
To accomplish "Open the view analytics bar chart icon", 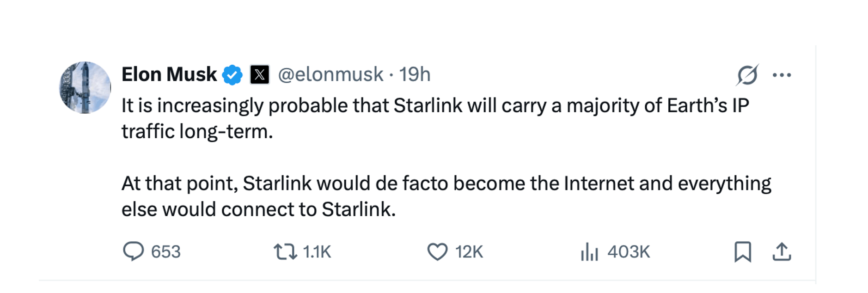I will (589, 252).
